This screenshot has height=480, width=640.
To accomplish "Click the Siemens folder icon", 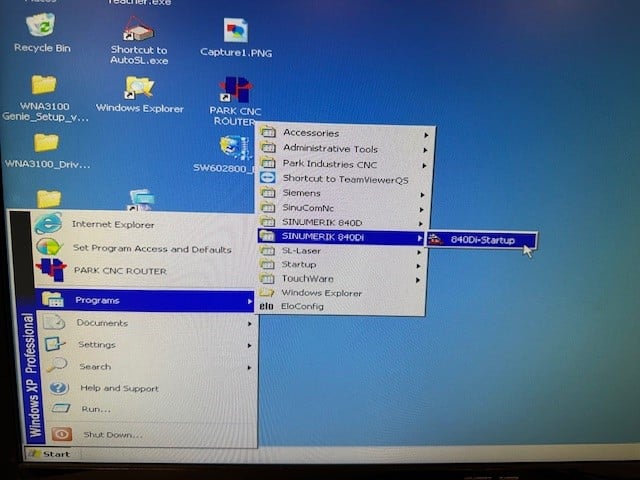I will [x=268, y=192].
